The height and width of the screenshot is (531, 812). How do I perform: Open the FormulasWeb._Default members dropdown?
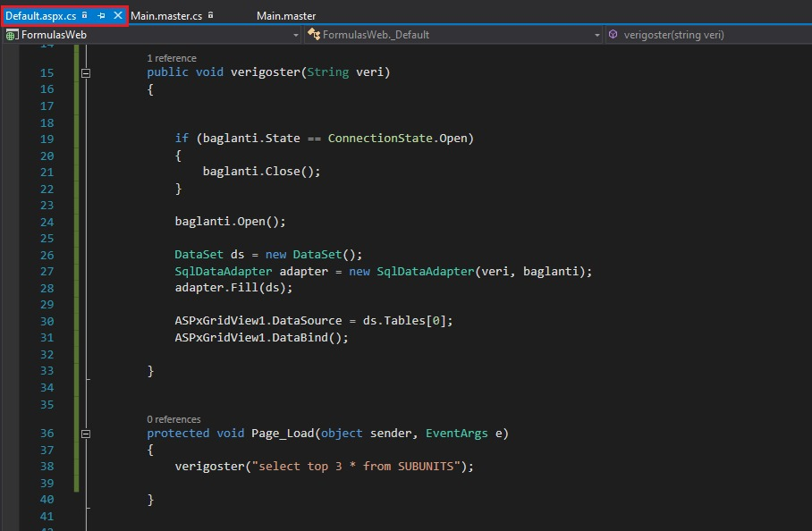click(x=596, y=34)
